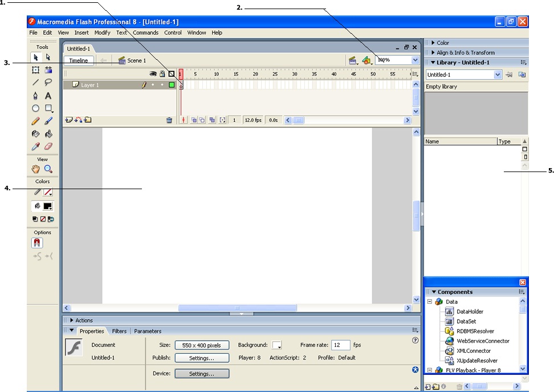Image resolution: width=554 pixels, height=392 pixels.
Task: Select the Text tool
Action: click(49, 96)
